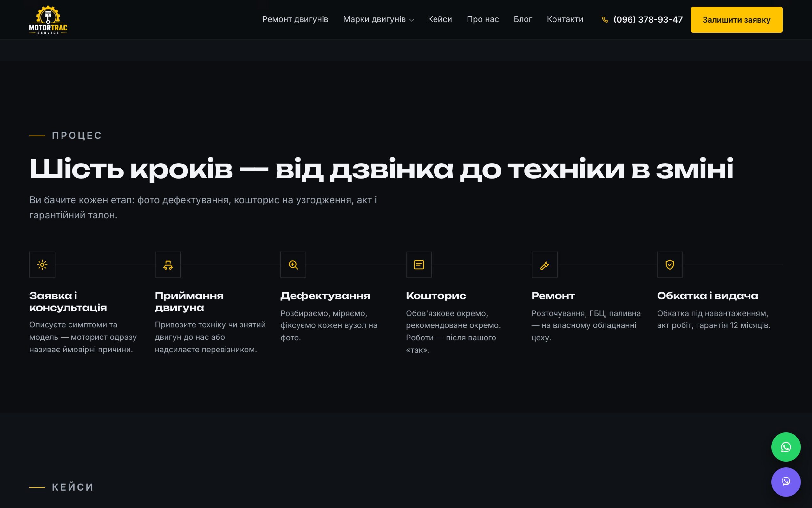This screenshot has width=812, height=508.
Task: Click text Розточування, ГБЦ, паливна
Action: pyautogui.click(x=586, y=325)
